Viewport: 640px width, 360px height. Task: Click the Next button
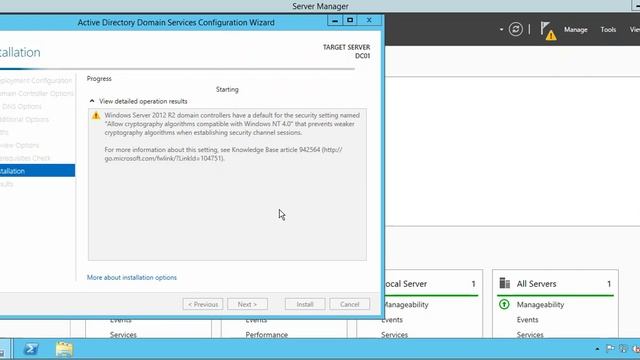pos(247,304)
